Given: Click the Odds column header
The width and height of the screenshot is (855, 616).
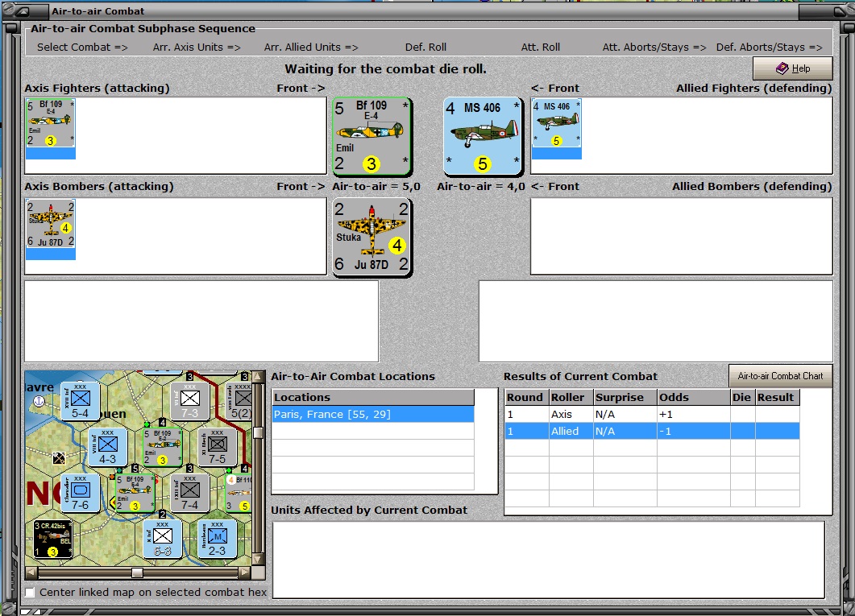Looking at the screenshot, I should [x=694, y=397].
